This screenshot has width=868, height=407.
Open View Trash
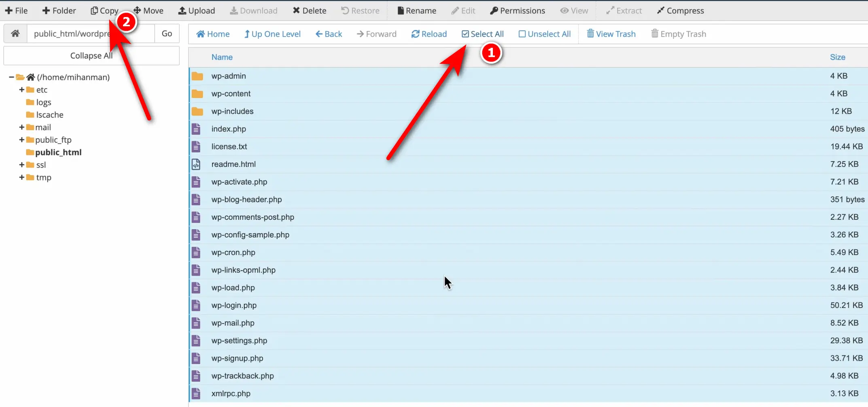pyautogui.click(x=611, y=34)
